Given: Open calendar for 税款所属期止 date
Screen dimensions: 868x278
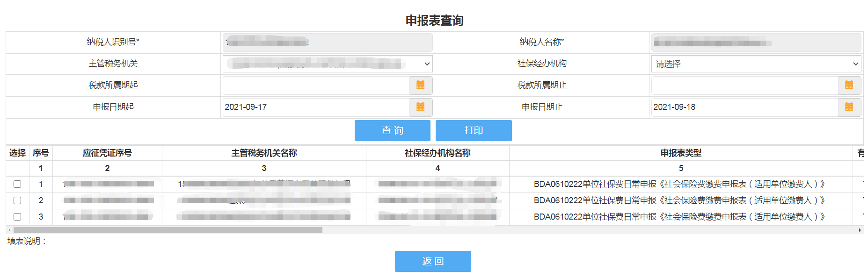Looking at the screenshot, I should (849, 85).
